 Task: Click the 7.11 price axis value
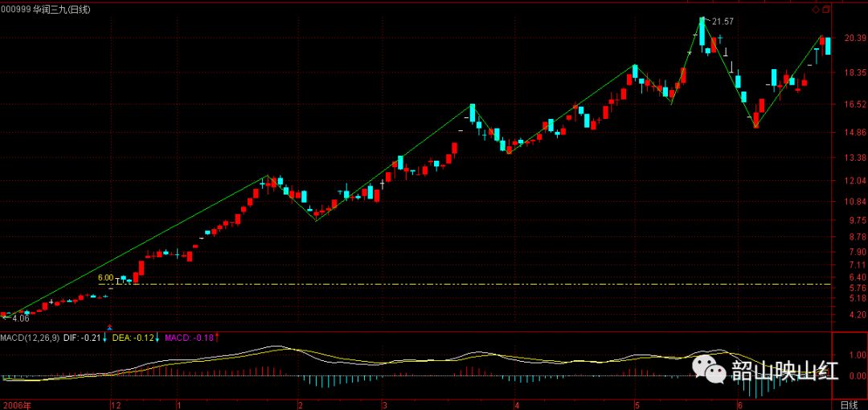858,264
